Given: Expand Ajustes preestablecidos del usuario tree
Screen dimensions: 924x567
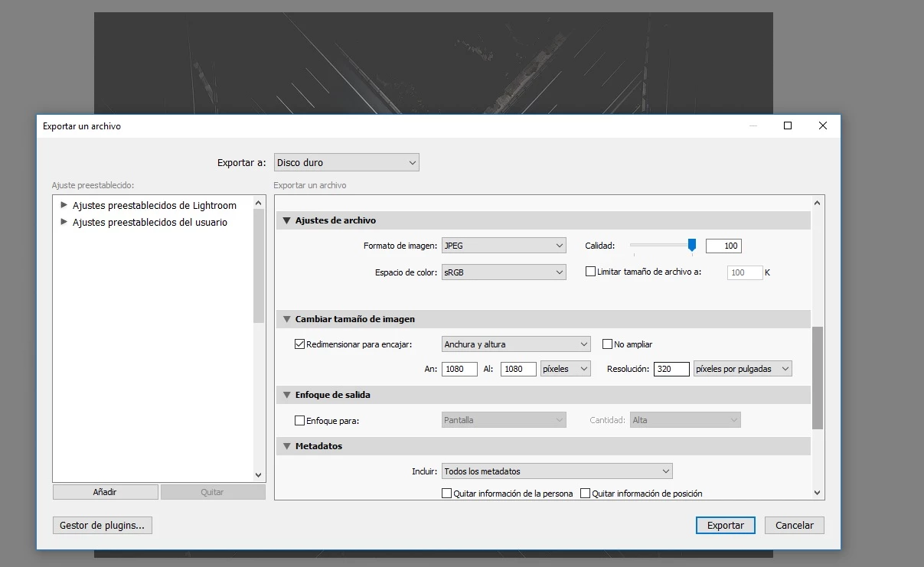Looking at the screenshot, I should (x=64, y=222).
